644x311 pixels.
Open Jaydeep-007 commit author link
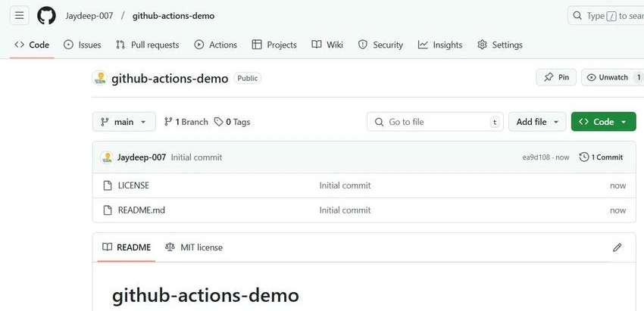[142, 157]
